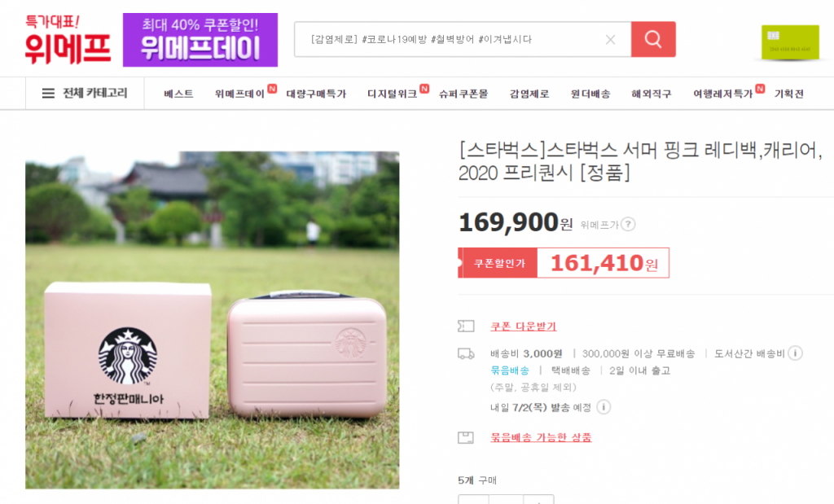Click the info icon next to 도서산간 배송비
The image size is (834, 504).
click(x=795, y=353)
